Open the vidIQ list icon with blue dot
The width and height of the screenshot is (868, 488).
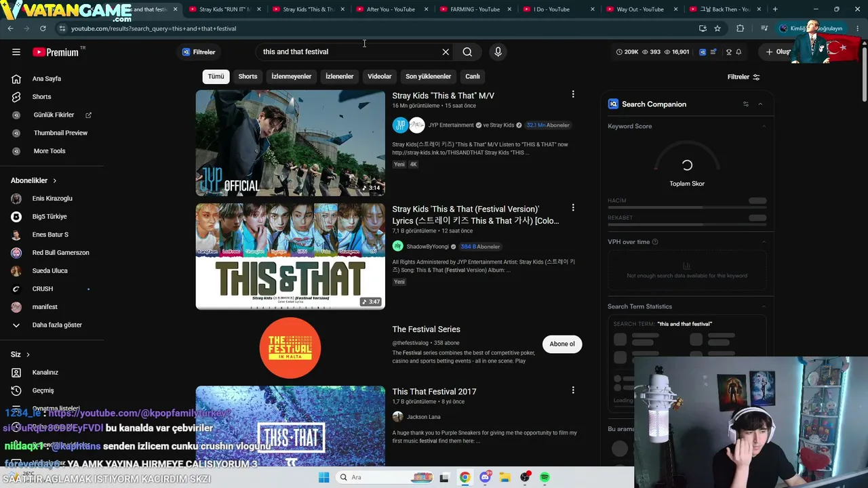713,52
